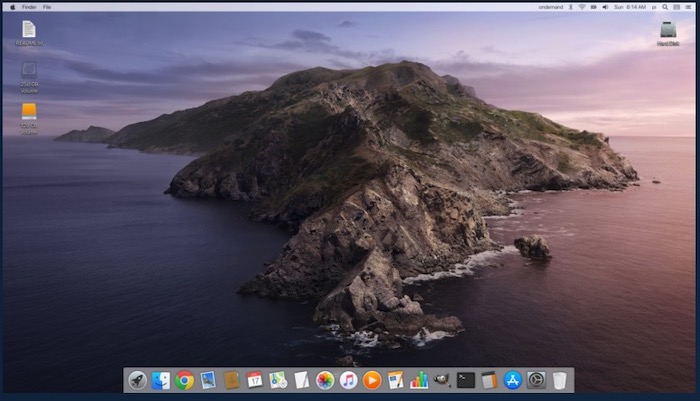Open the Preview app in the dock

[208, 380]
